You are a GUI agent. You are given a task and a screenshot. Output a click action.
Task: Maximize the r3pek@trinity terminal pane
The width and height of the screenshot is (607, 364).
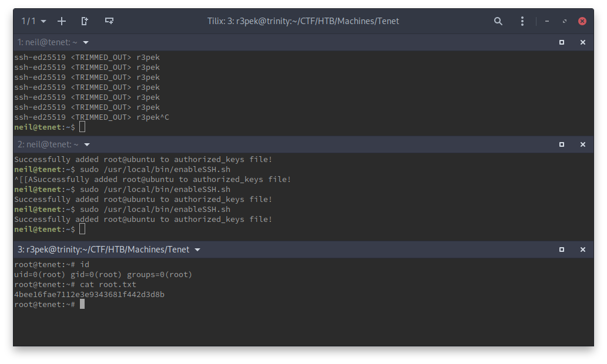click(562, 250)
